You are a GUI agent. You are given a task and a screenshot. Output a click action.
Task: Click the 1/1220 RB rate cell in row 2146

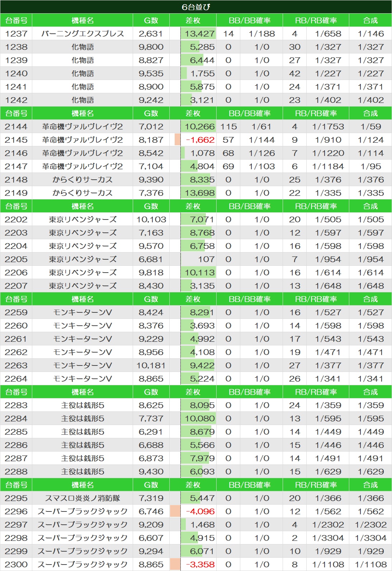click(328, 153)
